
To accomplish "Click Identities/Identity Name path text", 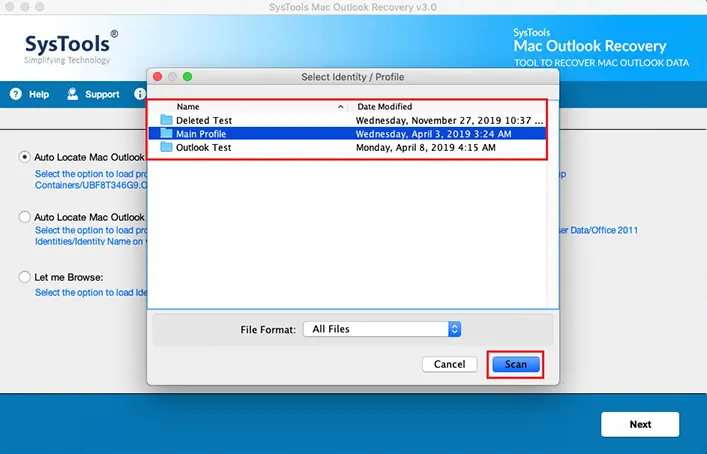I will coord(89,242).
